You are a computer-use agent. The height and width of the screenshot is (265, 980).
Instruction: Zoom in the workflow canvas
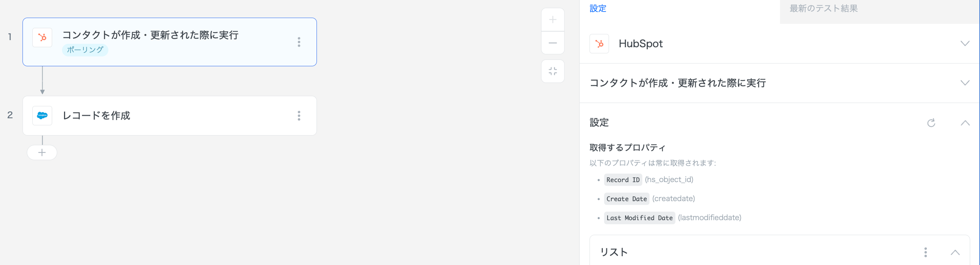coord(553,20)
